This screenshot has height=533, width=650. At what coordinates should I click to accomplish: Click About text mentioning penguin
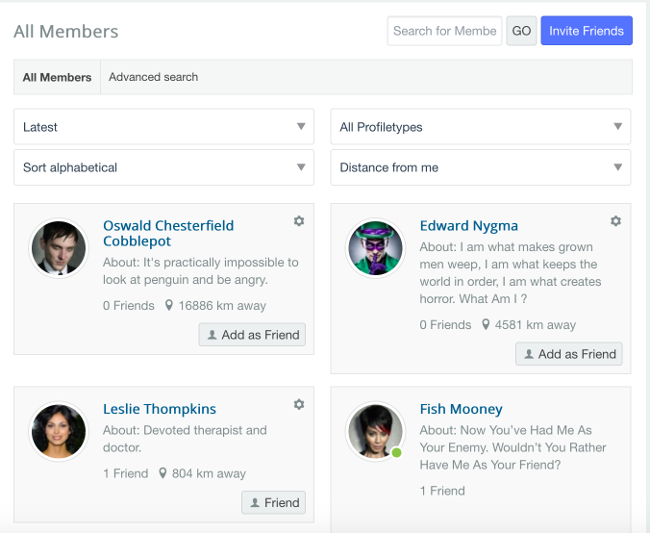[x=201, y=271]
